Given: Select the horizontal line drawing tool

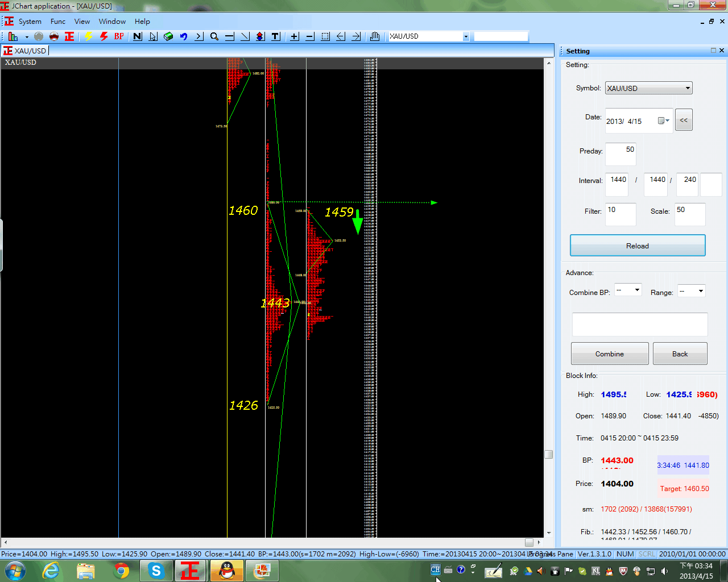Looking at the screenshot, I should 230,36.
